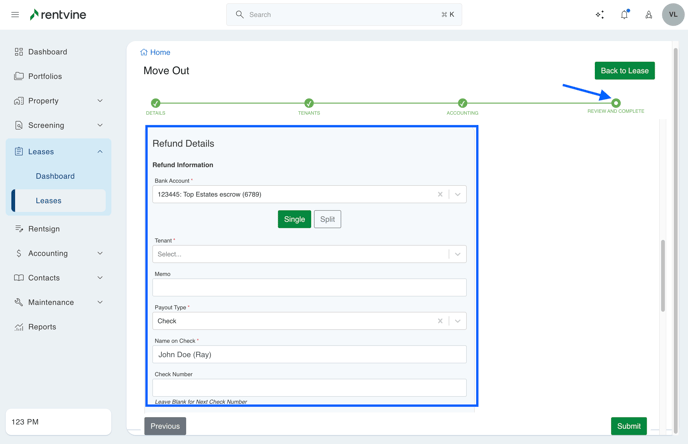Open the hamburger navigation menu
Viewport: 688px width, 444px height.
point(15,15)
